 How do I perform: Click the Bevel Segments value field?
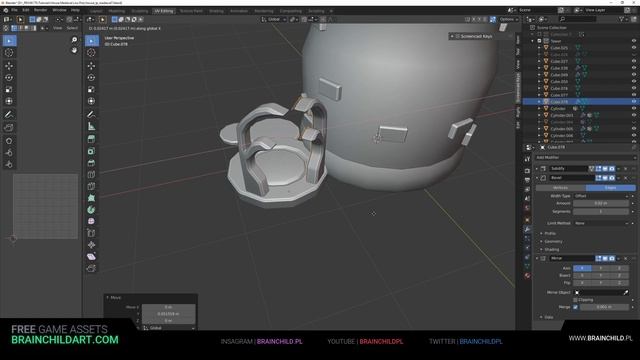click(601, 211)
